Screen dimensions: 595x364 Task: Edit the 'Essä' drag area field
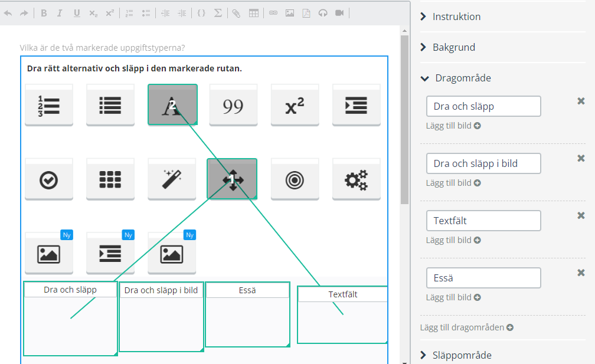pos(483,278)
